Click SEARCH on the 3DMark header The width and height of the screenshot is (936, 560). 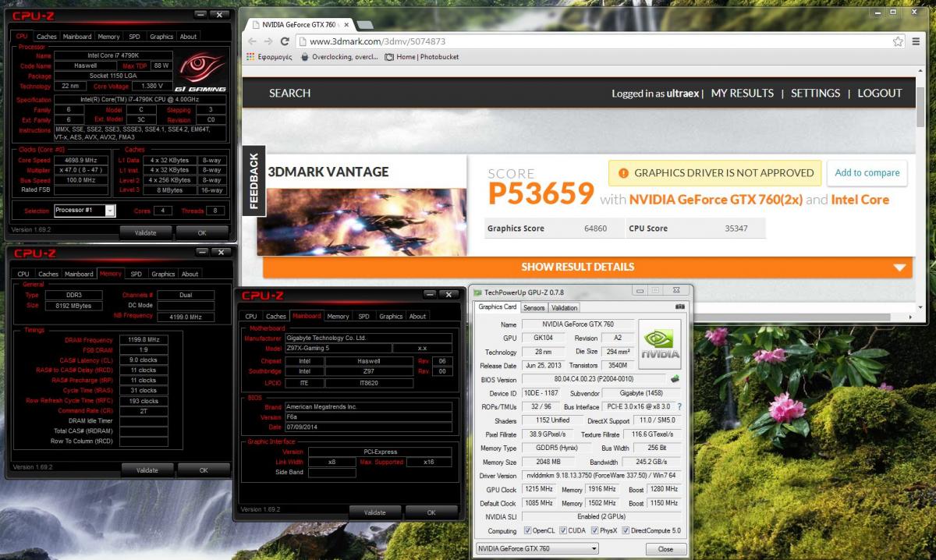[289, 93]
